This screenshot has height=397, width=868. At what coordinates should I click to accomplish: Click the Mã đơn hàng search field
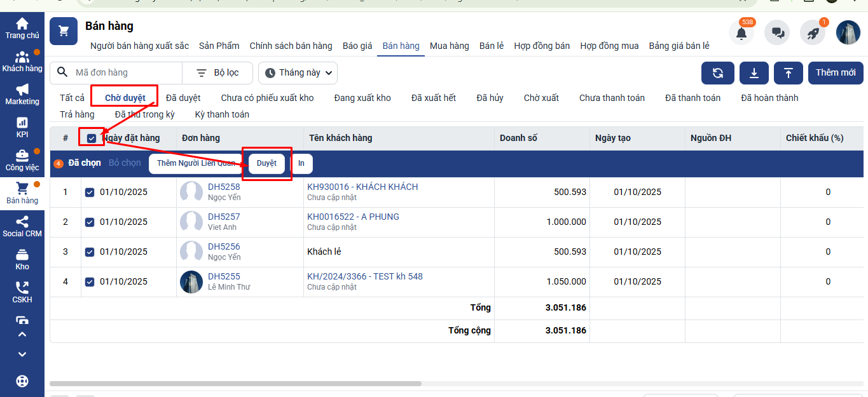click(124, 73)
